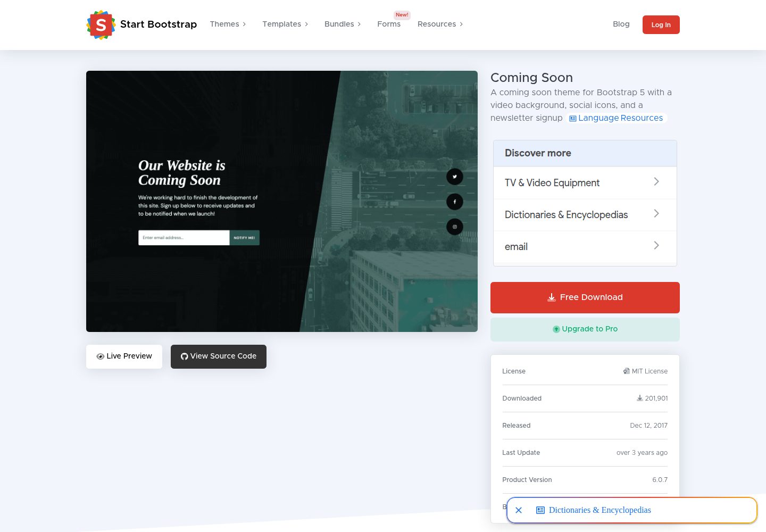Click the Facebook icon in the preview
Viewport: 766px width, 532px height.
455,202
